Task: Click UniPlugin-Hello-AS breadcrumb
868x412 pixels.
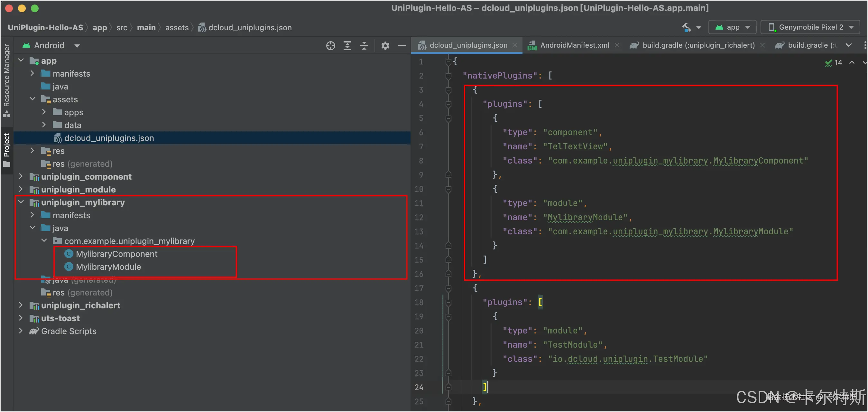Action: pos(45,28)
